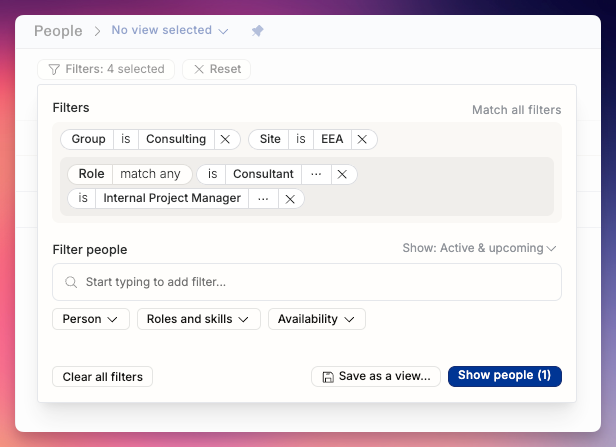Open more options for Internal Project Manager
Viewport: 616px width, 447px height.
pyautogui.click(x=263, y=199)
